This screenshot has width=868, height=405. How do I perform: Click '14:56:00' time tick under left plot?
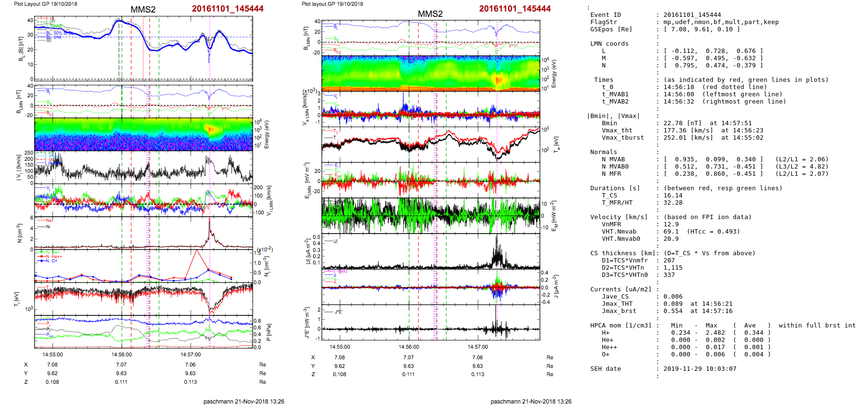(122, 354)
